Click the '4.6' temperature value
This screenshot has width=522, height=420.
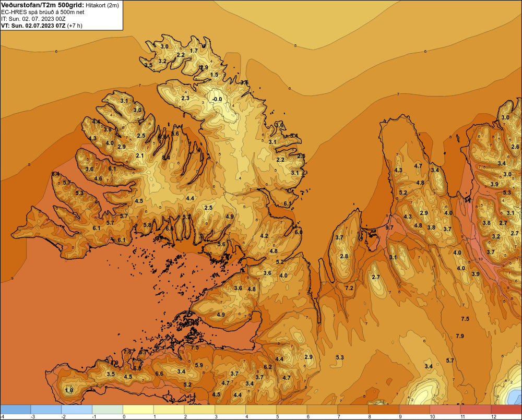coord(98,178)
